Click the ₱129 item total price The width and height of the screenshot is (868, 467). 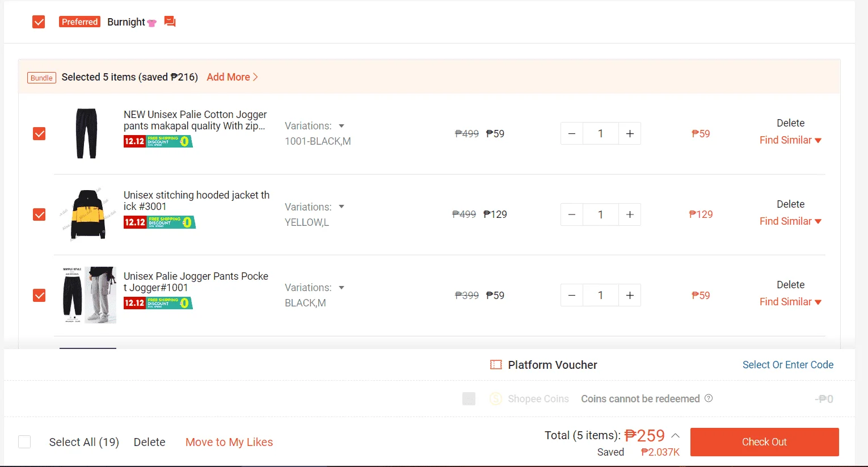pyautogui.click(x=701, y=214)
